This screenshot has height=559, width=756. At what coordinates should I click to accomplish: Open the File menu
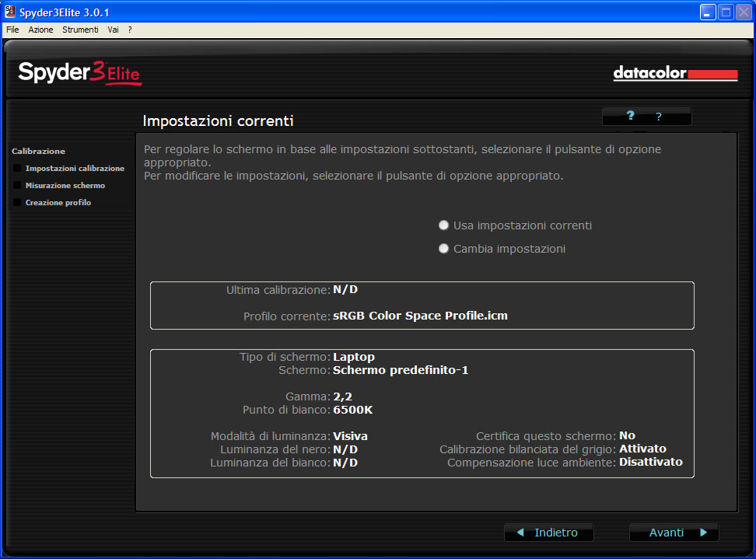tap(12, 30)
